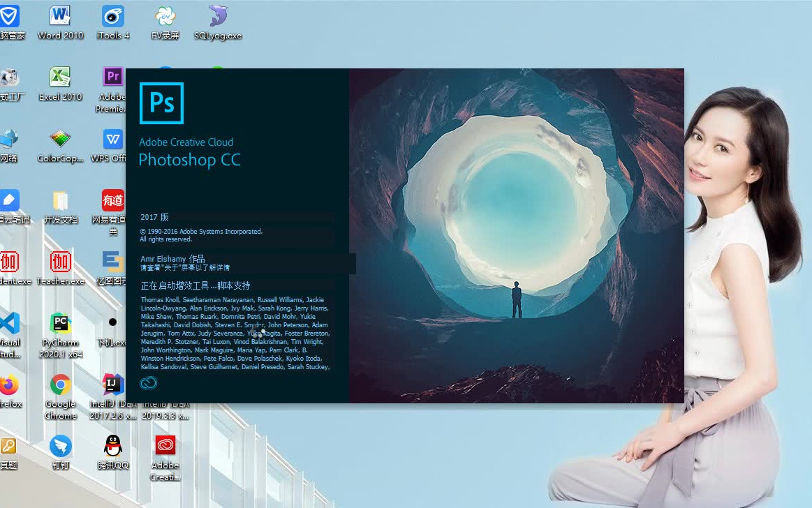The width and height of the screenshot is (812, 508).
Task: Click the "Photoshop CC" title text
Action: point(189,160)
